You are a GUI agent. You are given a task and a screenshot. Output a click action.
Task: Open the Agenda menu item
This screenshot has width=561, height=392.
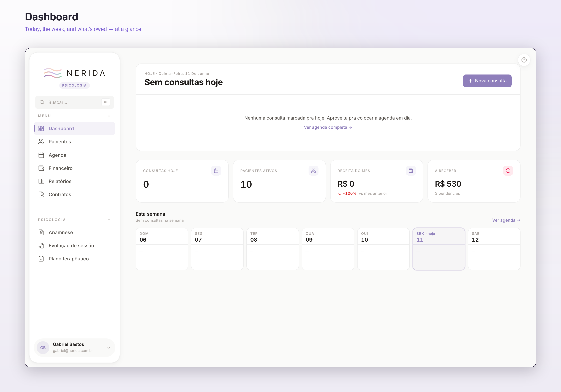(75, 155)
